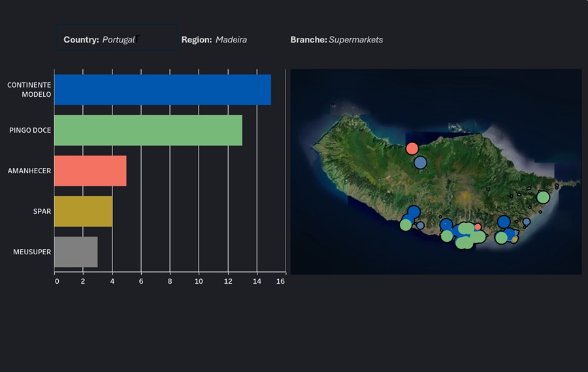588x372 pixels.
Task: Select the AMANHECER category label
Action: pos(29,171)
